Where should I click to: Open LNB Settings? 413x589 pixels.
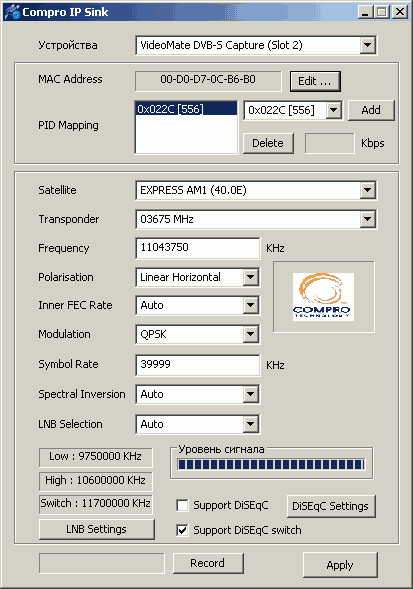(97, 529)
